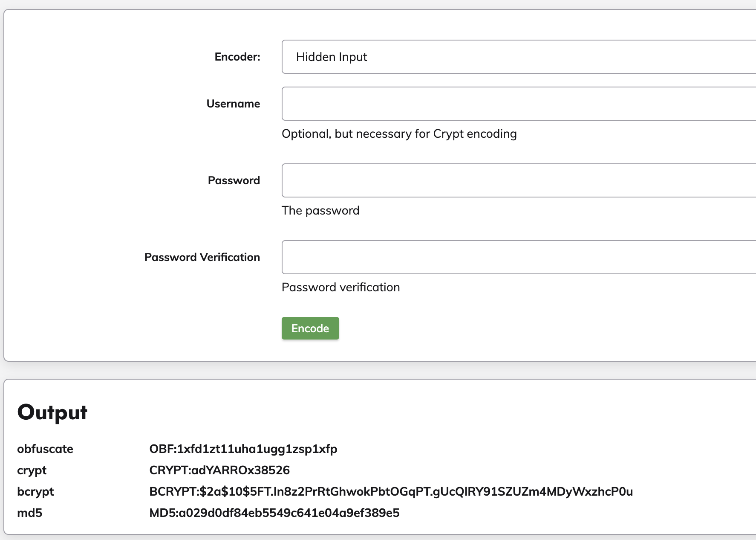Screen dimensions: 756x540
Task: Click the MD5 hash output value
Action: [x=274, y=513]
